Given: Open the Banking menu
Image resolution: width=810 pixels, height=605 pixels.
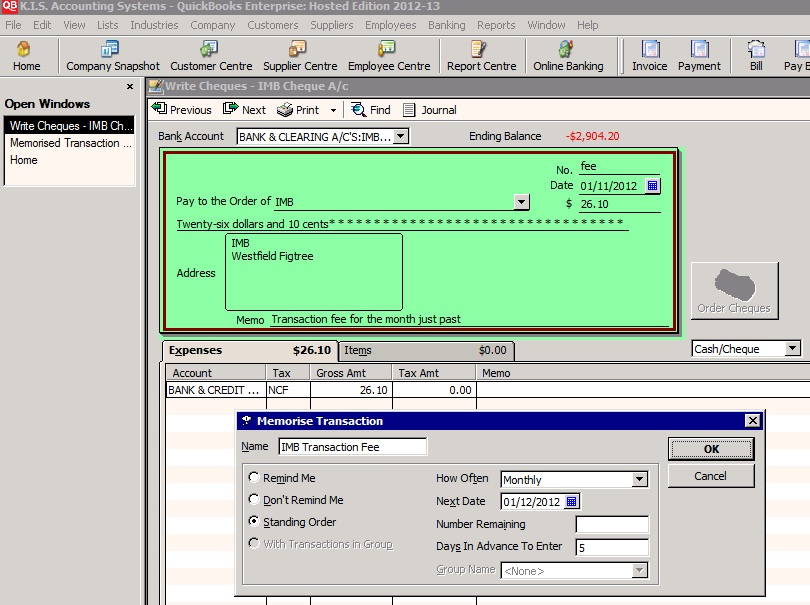Looking at the screenshot, I should [446, 25].
